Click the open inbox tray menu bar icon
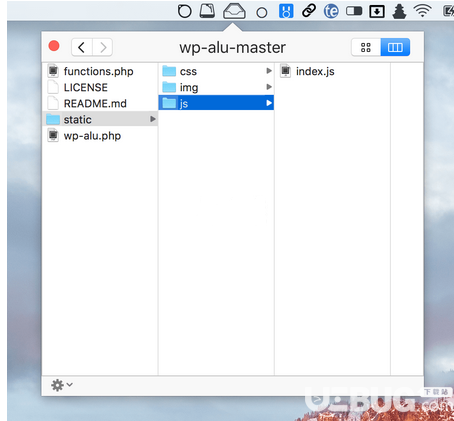Viewport: 454px width, 421px height. tap(234, 11)
